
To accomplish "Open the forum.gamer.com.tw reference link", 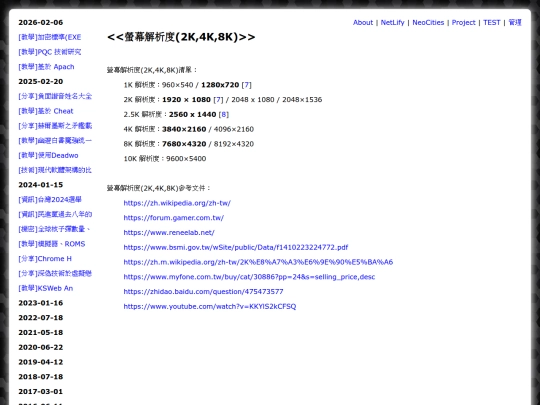I will (x=174, y=218).
